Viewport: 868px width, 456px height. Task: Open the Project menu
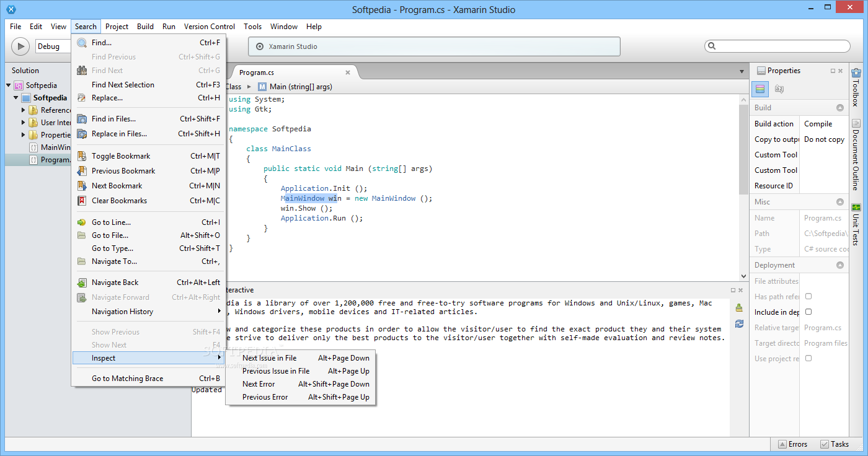click(117, 27)
